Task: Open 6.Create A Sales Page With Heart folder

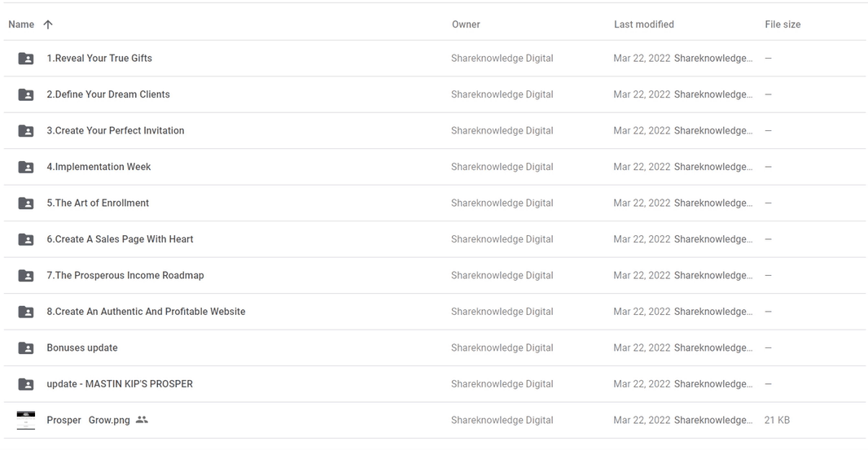Action: 120,239
